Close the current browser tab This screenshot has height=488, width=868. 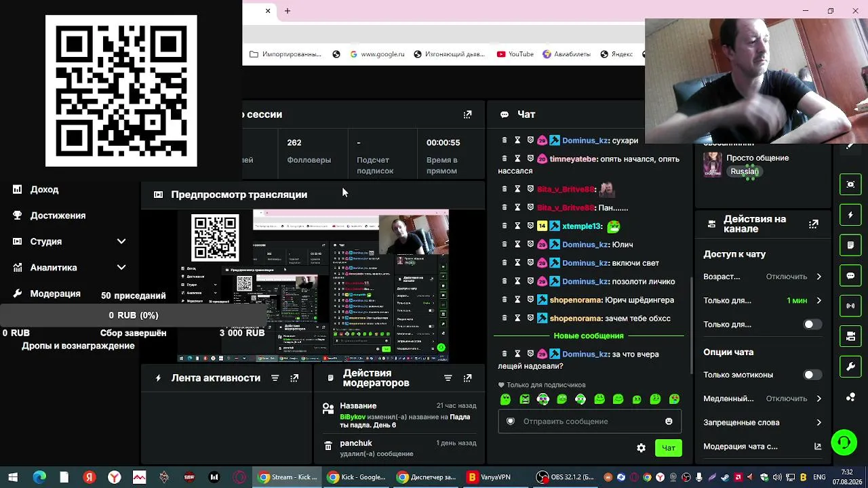[268, 11]
